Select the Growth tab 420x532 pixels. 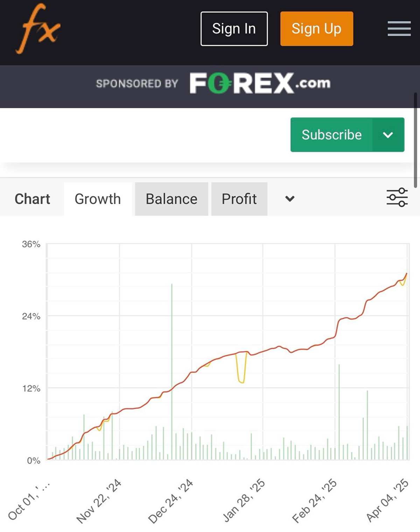(x=98, y=199)
